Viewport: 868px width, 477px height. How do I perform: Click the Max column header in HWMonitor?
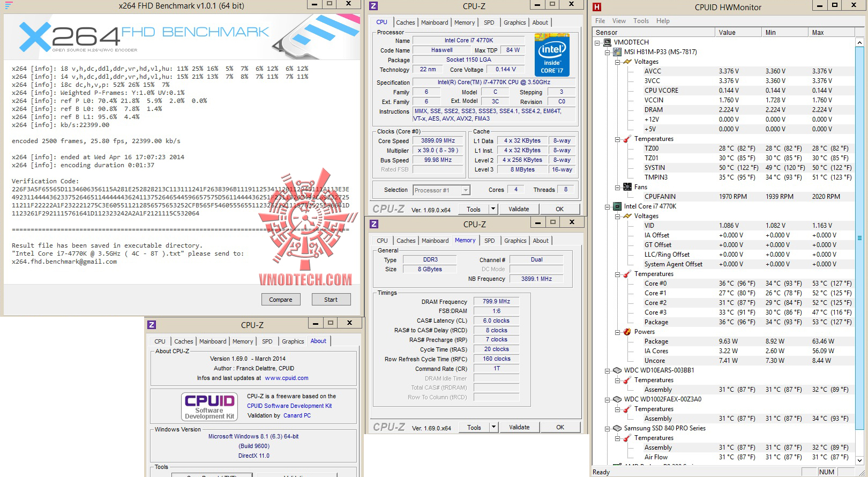831,33
